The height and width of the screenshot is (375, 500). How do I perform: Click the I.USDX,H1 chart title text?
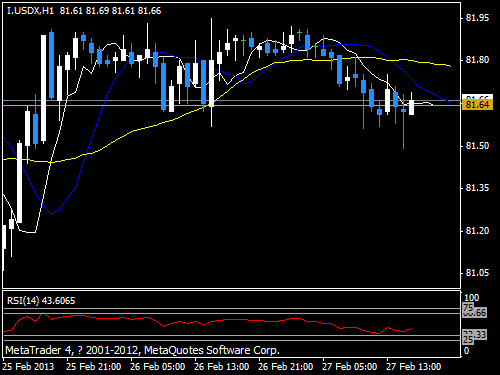pyautogui.click(x=84, y=11)
